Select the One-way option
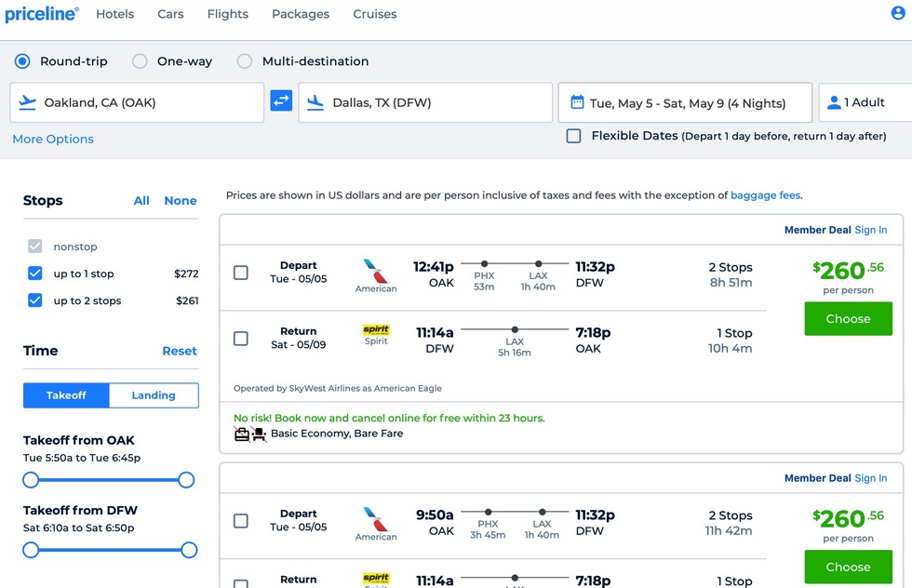The image size is (912, 588). pos(140,61)
